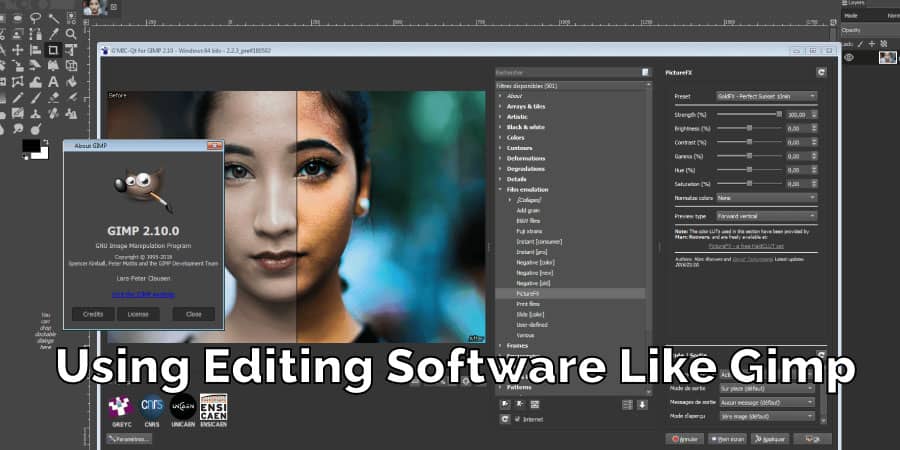Open the Preview type dropdown
This screenshot has width=900, height=450.
click(766, 216)
